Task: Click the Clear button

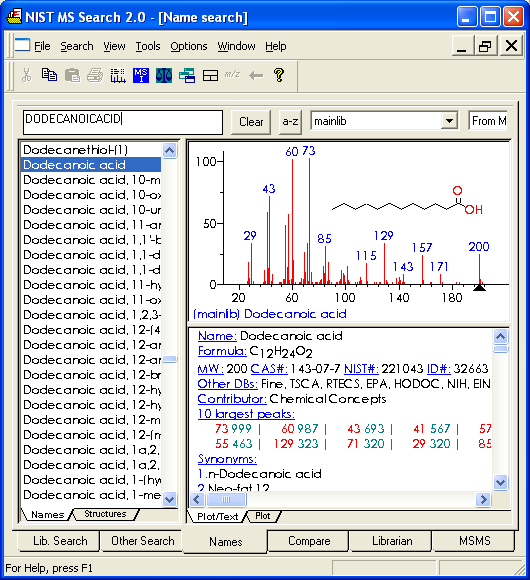Action: [x=251, y=122]
